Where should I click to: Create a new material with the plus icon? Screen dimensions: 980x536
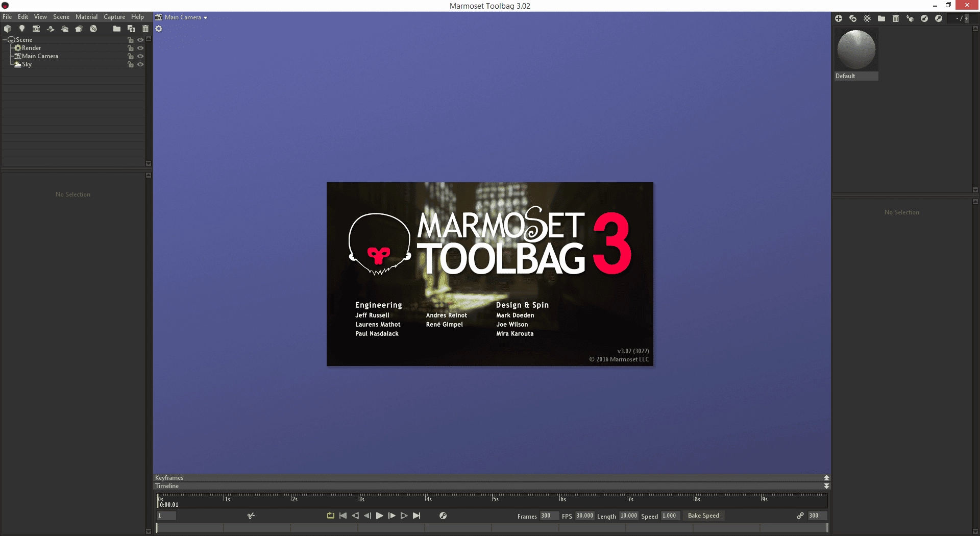[839, 18]
